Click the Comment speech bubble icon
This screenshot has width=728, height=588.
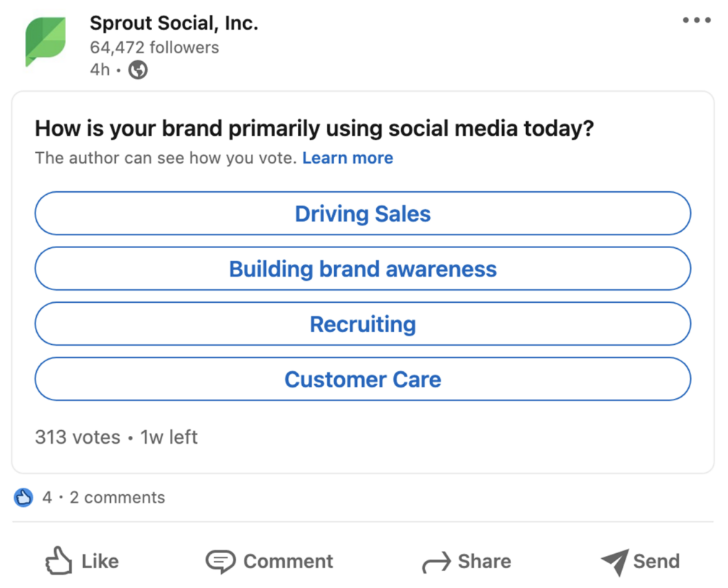click(220, 561)
